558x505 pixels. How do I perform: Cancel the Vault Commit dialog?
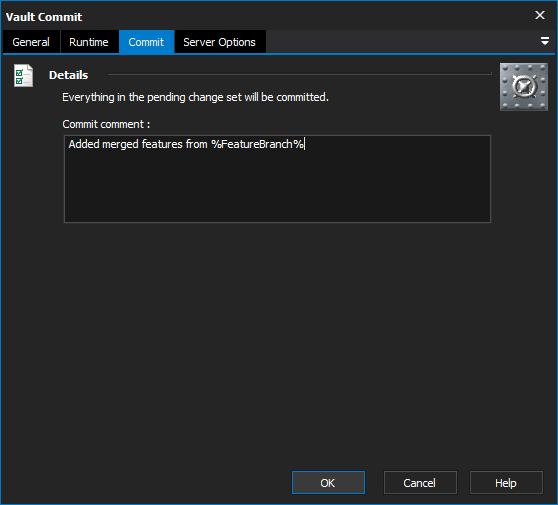(420, 483)
